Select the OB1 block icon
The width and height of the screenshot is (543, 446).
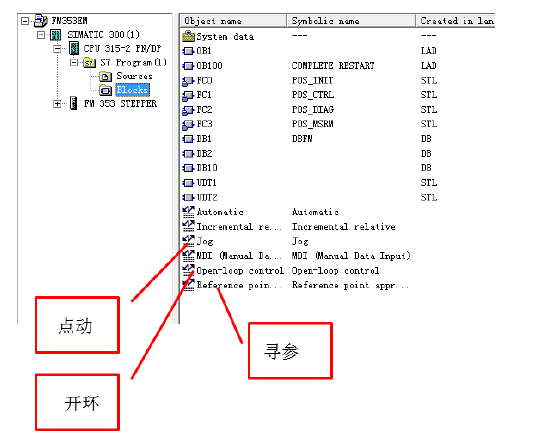188,51
